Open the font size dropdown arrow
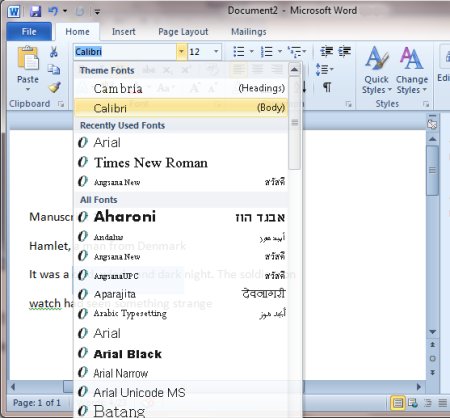The image size is (450, 418). 216,52
